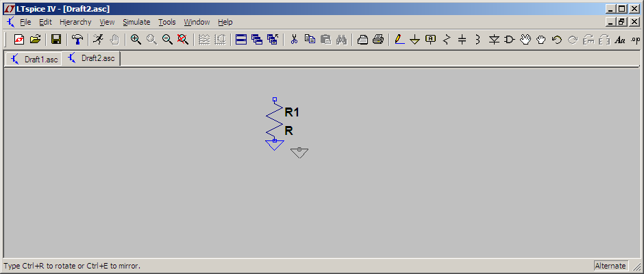Run the simulation with the running man icon
The image size is (644, 274).
tap(98, 40)
